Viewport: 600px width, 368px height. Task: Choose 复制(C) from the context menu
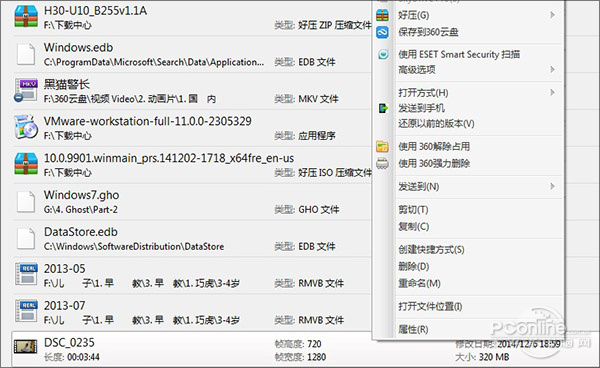(x=414, y=226)
